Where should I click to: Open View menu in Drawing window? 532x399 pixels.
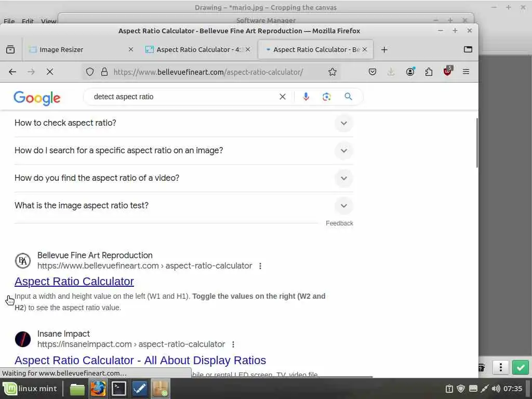click(x=48, y=21)
